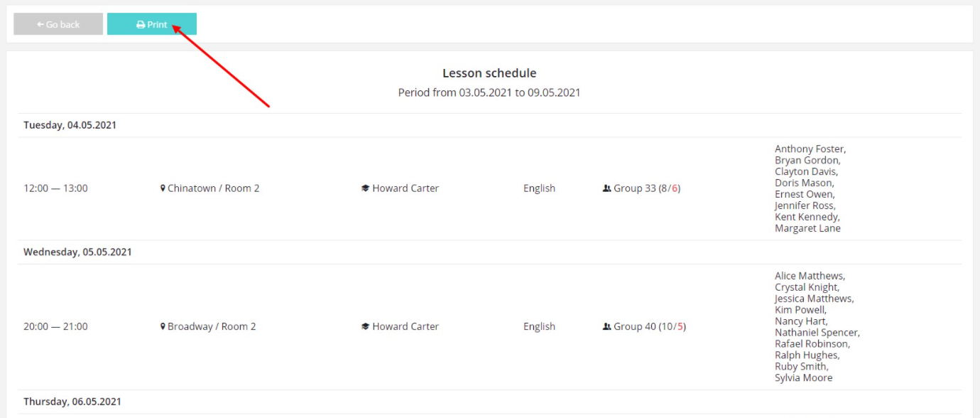Click the group icon beside Group 33
980x418 pixels.
606,188
